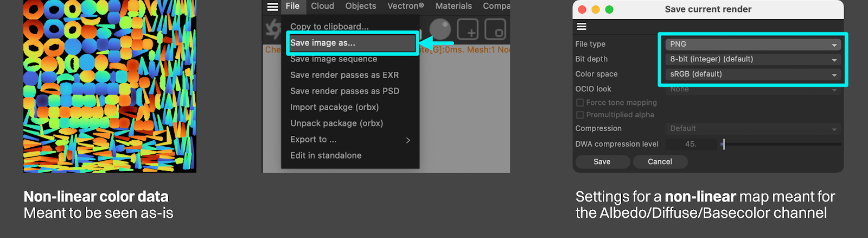Open the hamburger menu beside File
The width and height of the screenshot is (868, 238).
273,7
